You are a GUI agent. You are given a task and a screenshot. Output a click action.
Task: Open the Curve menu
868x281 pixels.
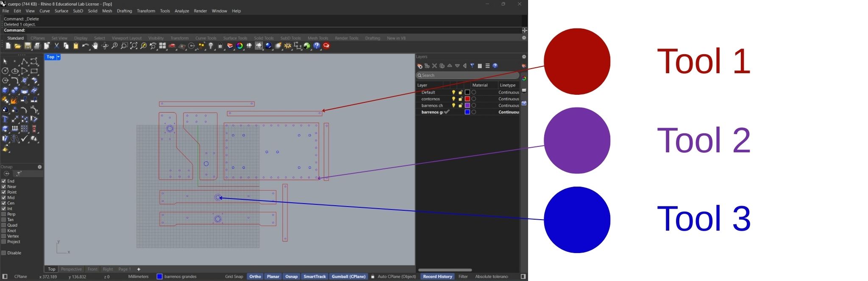[45, 11]
